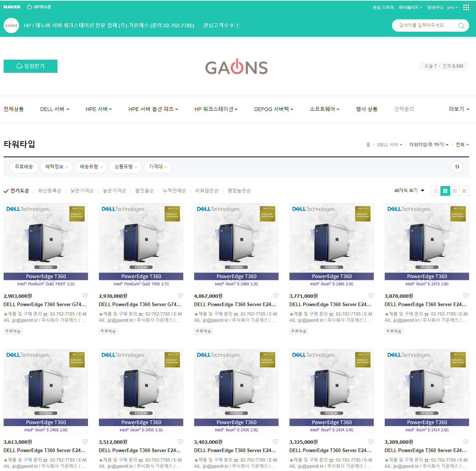The width and height of the screenshot is (476, 471).
Task: Open the large GAONS center logo
Action: point(236,67)
